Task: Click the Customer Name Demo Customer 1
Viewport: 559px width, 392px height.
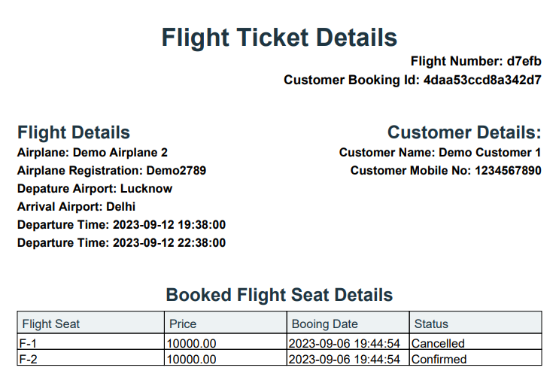Action: (440, 153)
